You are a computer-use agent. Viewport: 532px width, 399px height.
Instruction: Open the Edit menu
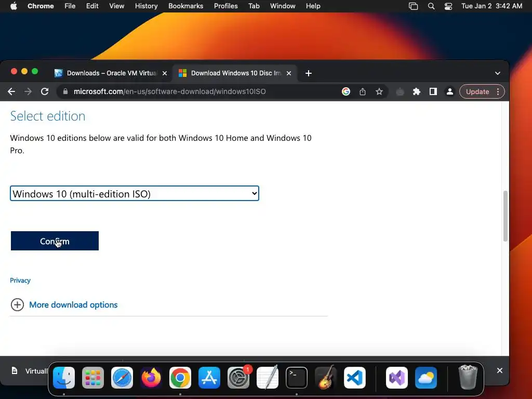pyautogui.click(x=92, y=6)
